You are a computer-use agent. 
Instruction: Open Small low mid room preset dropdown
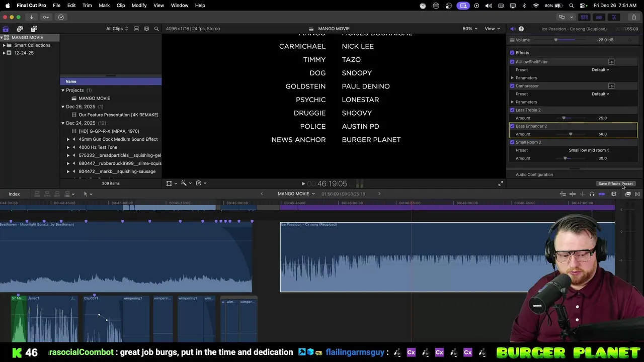pyautogui.click(x=589, y=150)
